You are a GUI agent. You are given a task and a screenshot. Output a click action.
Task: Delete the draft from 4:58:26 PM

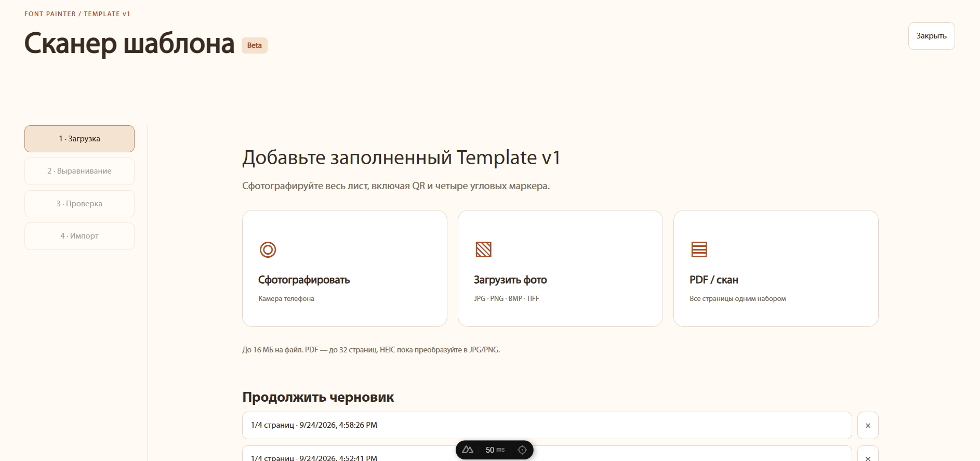pyautogui.click(x=868, y=425)
